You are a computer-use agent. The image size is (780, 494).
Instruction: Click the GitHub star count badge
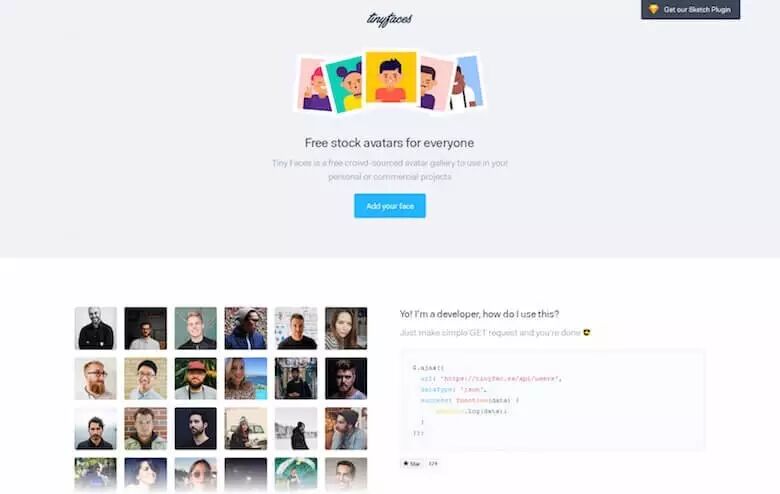click(433, 464)
